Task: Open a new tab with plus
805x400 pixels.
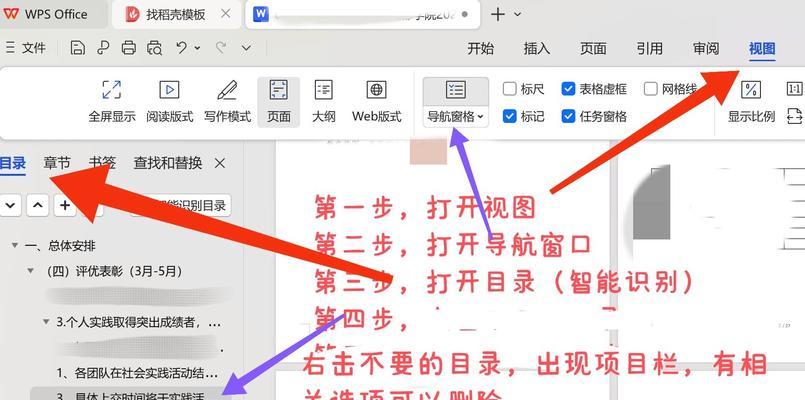Action: click(497, 14)
